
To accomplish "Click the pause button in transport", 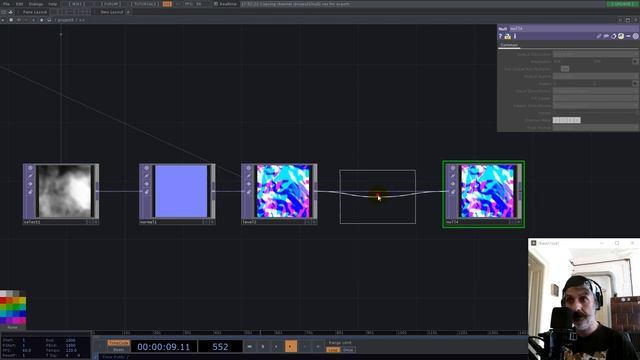I will (x=263, y=347).
